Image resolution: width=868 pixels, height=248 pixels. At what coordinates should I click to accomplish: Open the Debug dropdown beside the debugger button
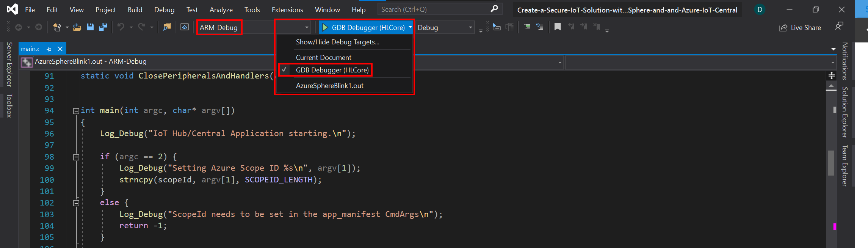[x=445, y=28]
